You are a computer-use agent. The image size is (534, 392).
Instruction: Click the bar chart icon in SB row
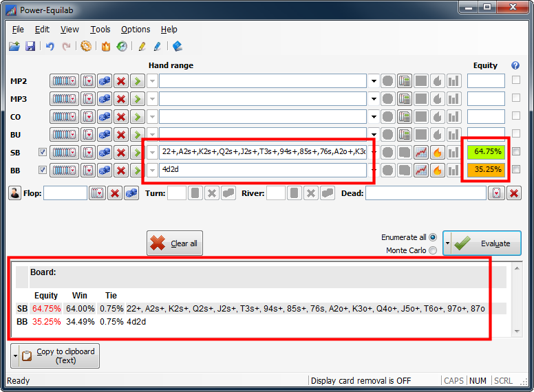coord(454,153)
